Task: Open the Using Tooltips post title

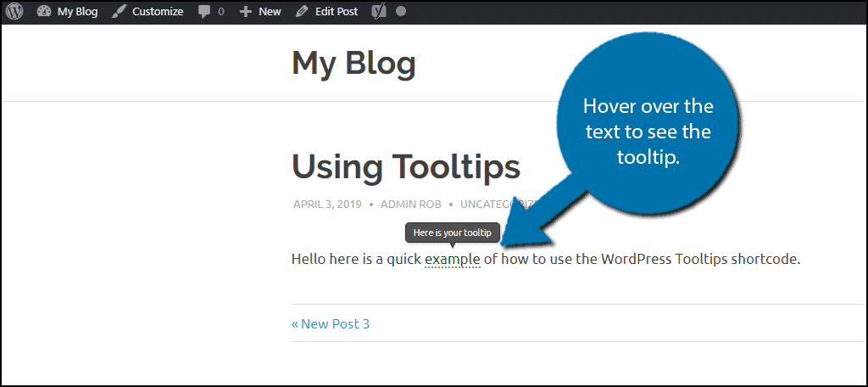Action: pos(405,166)
